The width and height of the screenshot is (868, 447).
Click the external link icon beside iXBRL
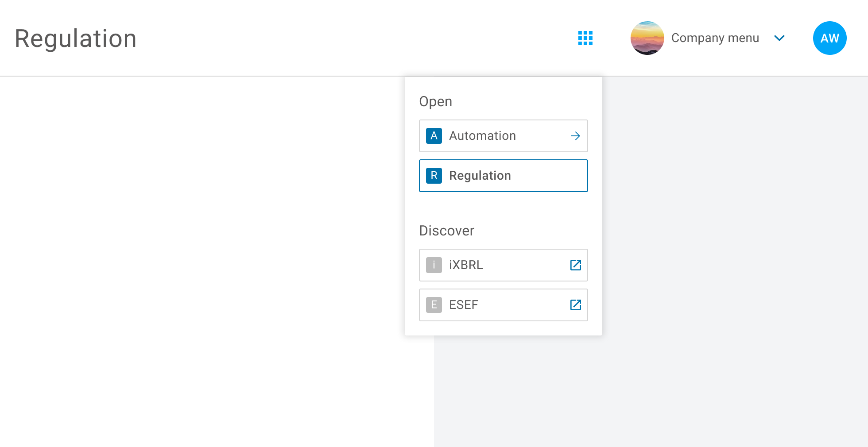575,265
